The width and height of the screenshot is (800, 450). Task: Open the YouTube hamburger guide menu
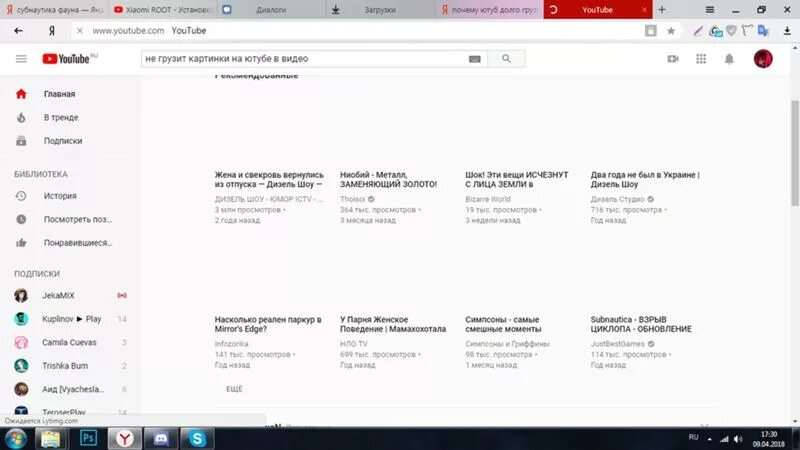[21, 59]
